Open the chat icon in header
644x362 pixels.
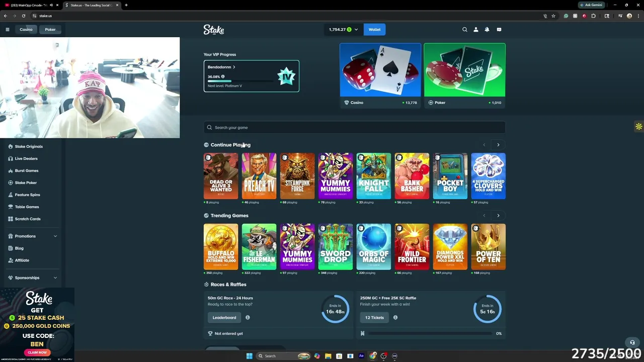click(x=499, y=30)
